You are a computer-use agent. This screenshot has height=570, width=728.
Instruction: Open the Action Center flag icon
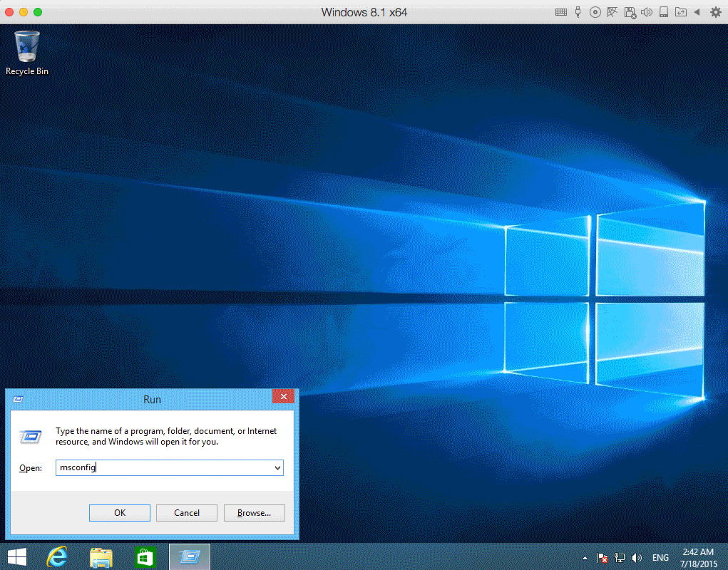tap(603, 558)
